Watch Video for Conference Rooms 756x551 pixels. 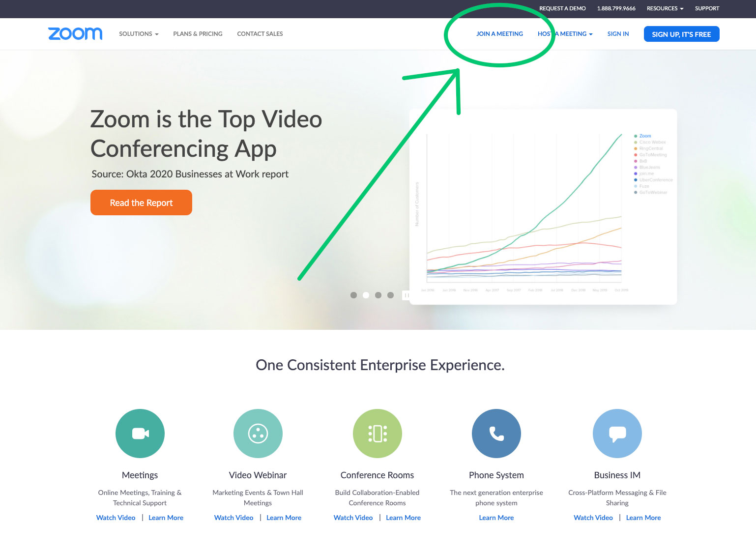pos(353,518)
